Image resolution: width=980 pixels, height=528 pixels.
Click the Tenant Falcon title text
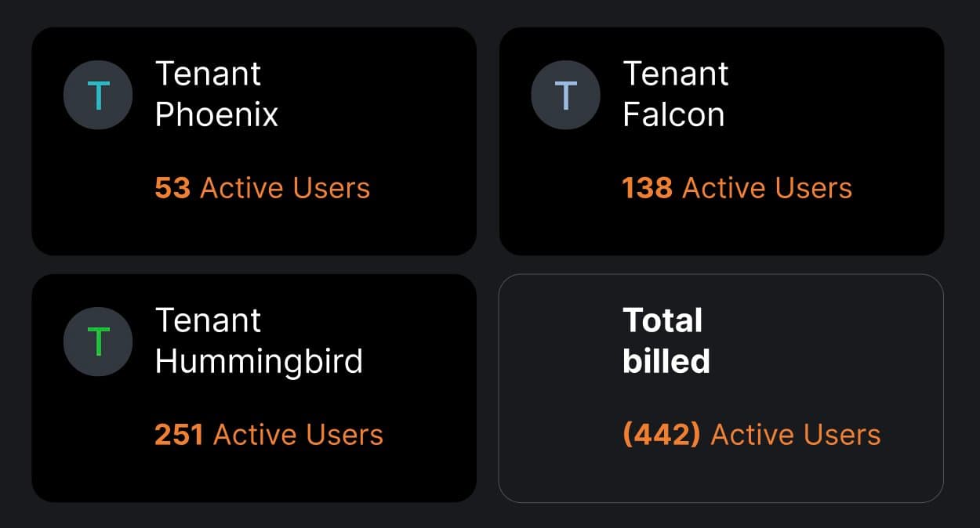[676, 94]
